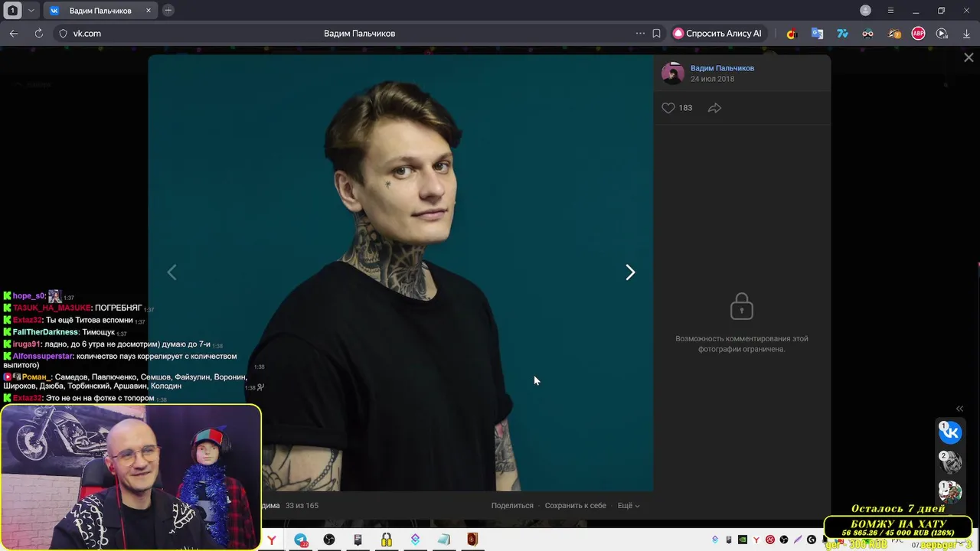Open the notepad app in the taskbar
Image resolution: width=980 pixels, height=551 pixels.
pos(444,540)
